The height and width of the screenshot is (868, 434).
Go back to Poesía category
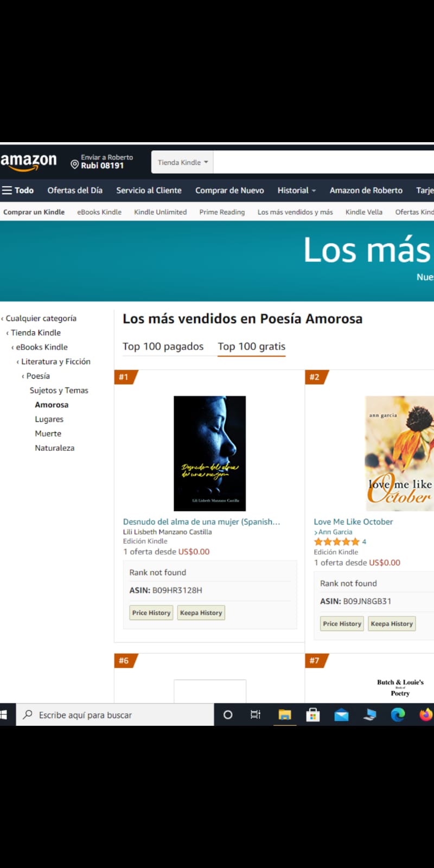tap(38, 376)
